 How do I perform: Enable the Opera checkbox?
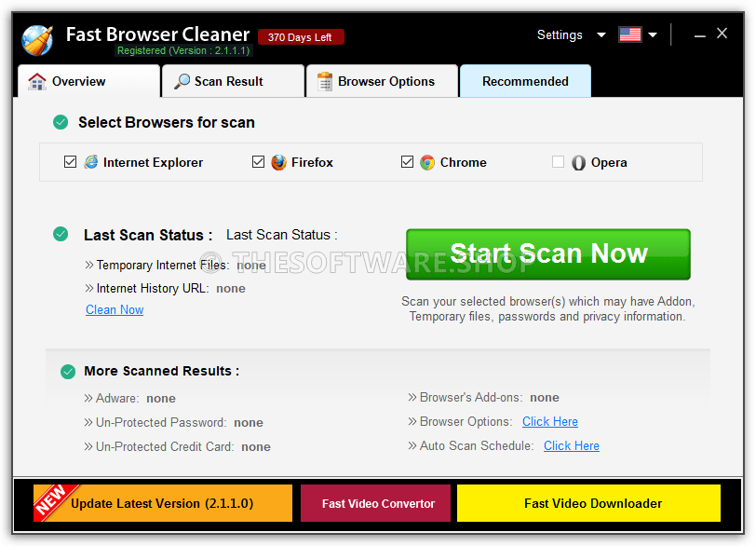(x=558, y=161)
